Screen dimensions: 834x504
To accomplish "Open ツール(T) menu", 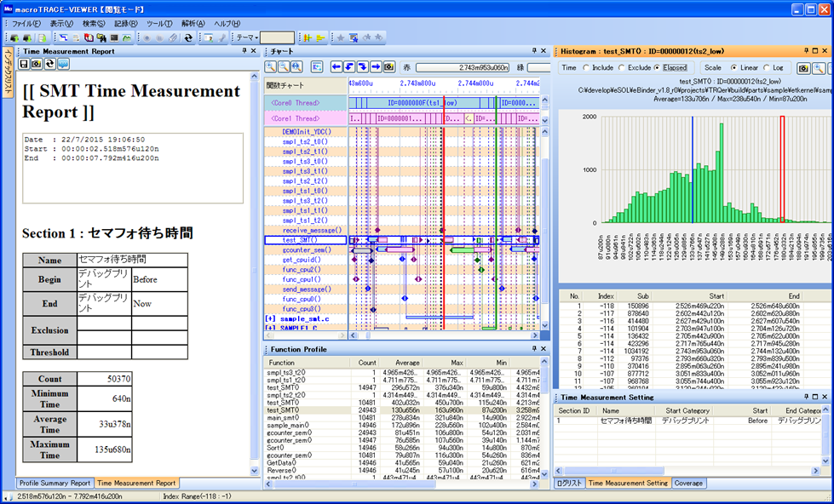I will [x=159, y=23].
